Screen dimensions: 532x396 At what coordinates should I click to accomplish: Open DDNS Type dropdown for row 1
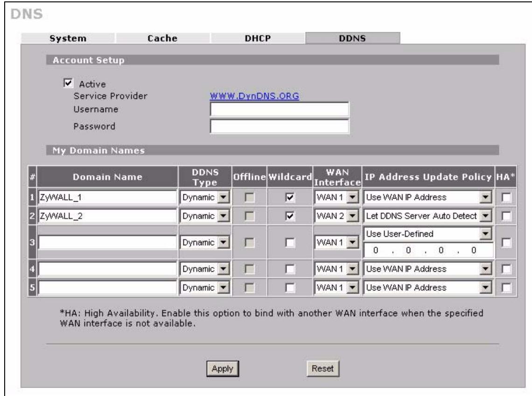click(205, 198)
